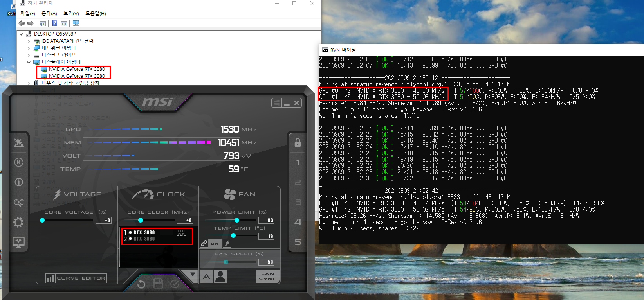
Task: Adjust the core voltage slider
Action: [42, 220]
